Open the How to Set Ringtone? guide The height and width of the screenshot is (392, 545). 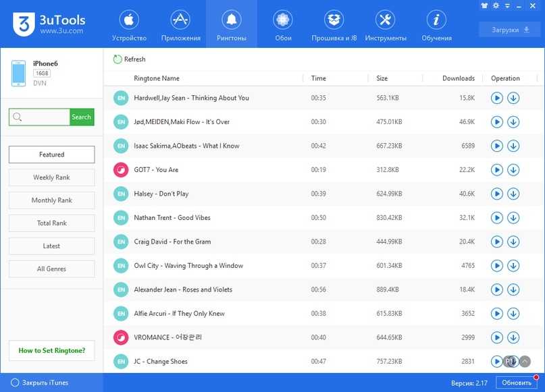point(51,351)
